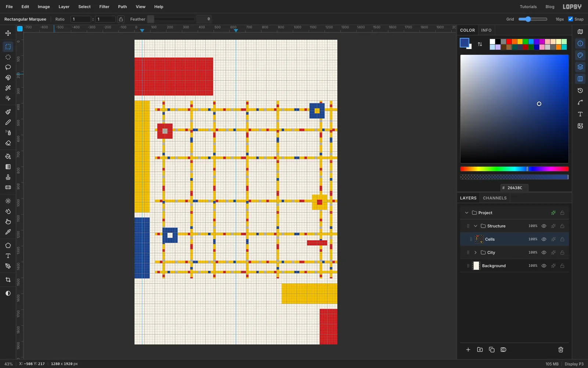Hide the Cells layer
The width and height of the screenshot is (588, 368).
pyautogui.click(x=544, y=239)
